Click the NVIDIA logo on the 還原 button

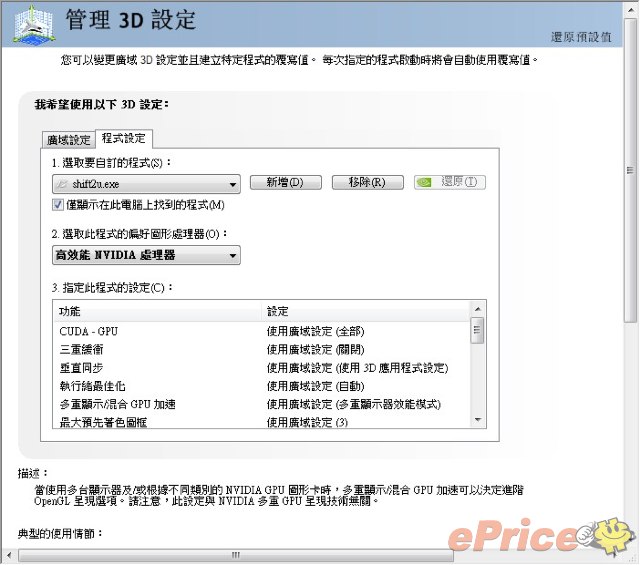tap(424, 182)
